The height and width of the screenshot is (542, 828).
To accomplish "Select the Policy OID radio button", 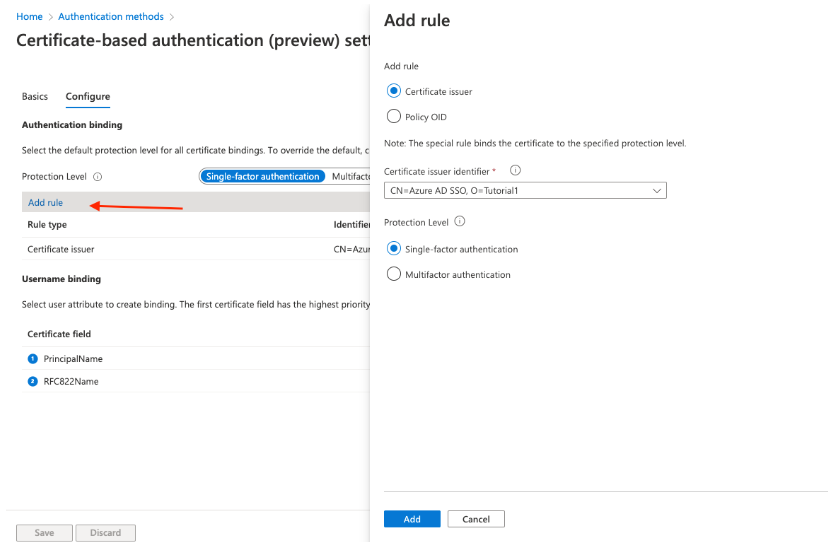I will pos(393,117).
